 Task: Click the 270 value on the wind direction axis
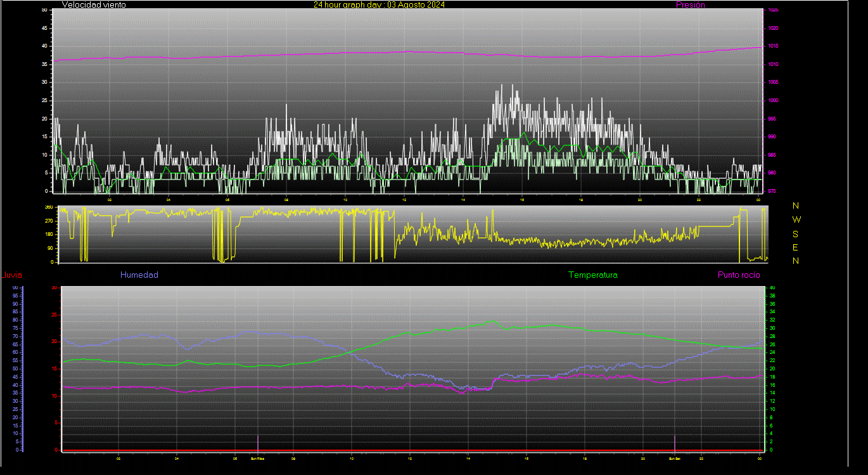[48, 221]
